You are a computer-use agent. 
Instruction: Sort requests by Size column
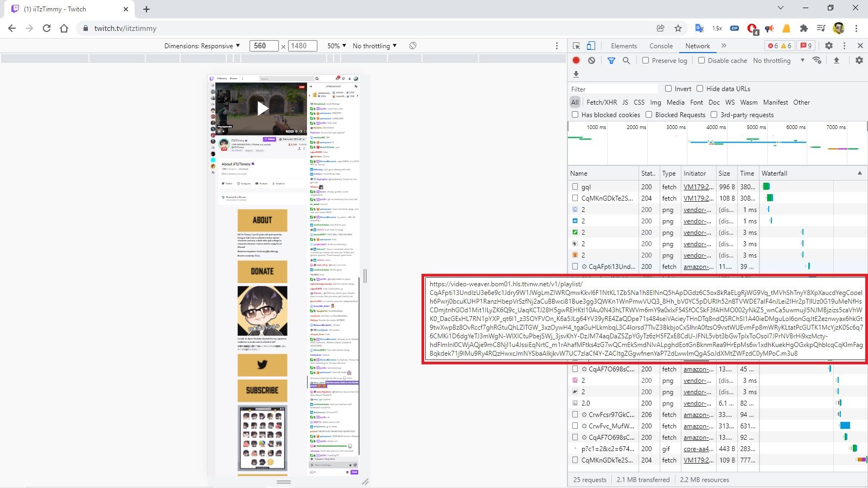click(x=726, y=173)
